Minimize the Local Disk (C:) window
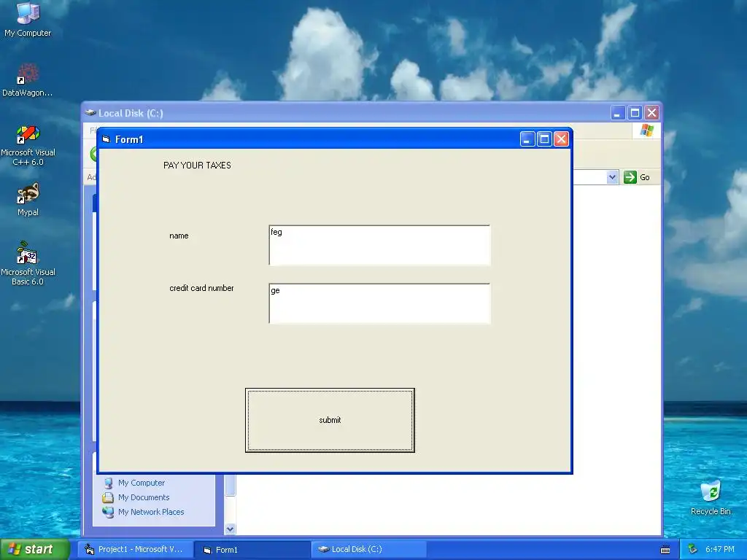The height and width of the screenshot is (560, 747). 617,113
